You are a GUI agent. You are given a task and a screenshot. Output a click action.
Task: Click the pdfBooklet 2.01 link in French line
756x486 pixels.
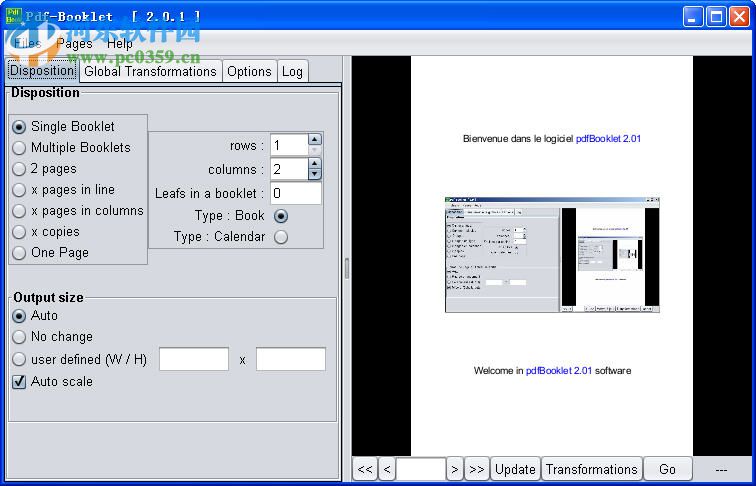tap(608, 139)
